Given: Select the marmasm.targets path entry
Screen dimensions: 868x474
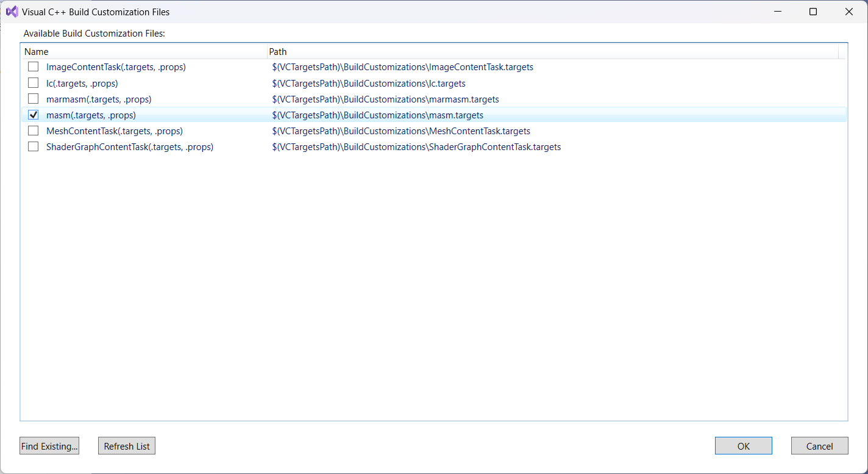Looking at the screenshot, I should (x=385, y=99).
